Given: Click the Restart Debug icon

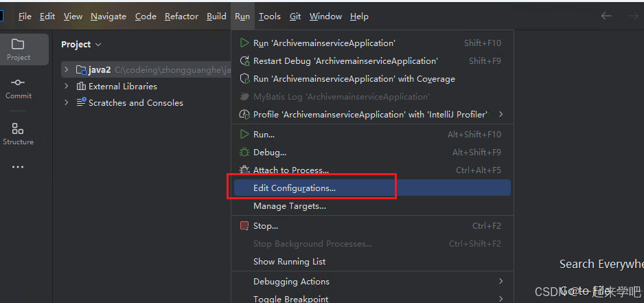Looking at the screenshot, I should click(x=244, y=61).
